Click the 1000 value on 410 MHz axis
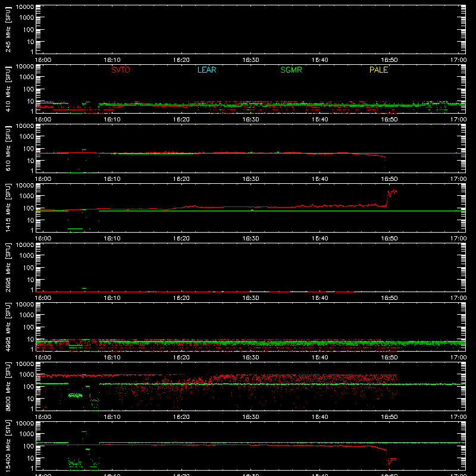 pos(27,77)
